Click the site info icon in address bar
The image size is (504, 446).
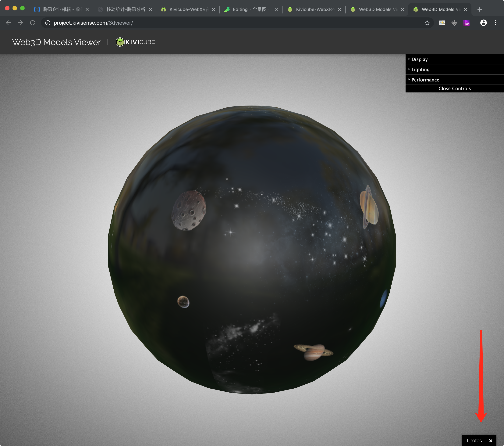coord(48,23)
